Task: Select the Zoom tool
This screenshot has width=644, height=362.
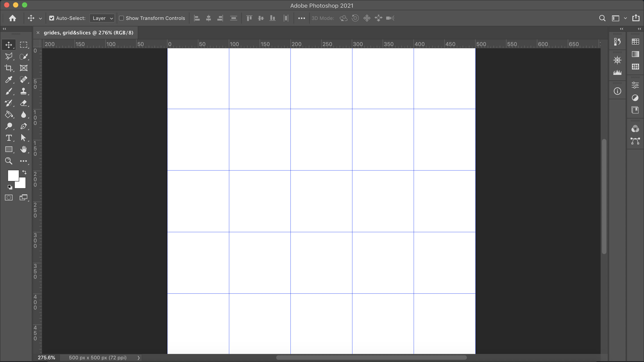Action: pos(8,161)
